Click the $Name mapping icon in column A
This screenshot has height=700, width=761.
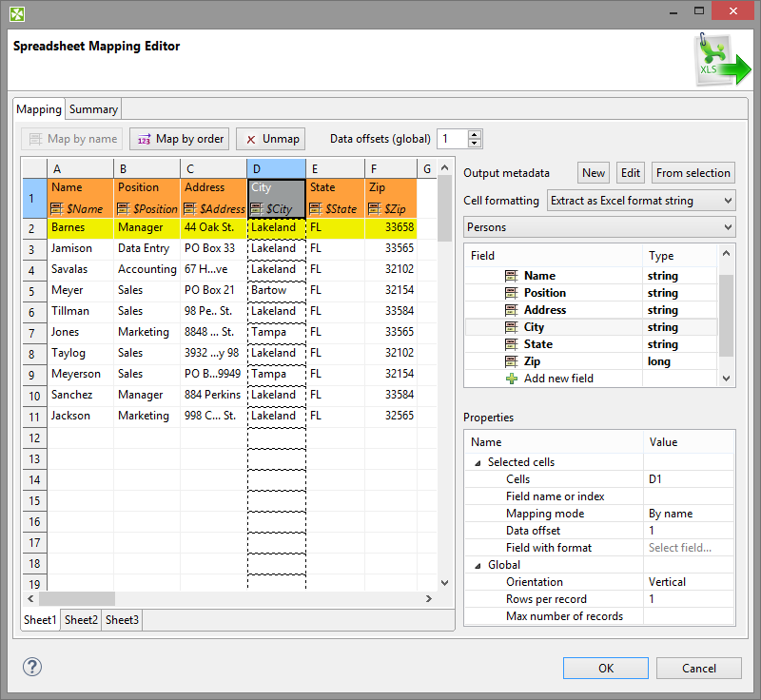[x=57, y=208]
